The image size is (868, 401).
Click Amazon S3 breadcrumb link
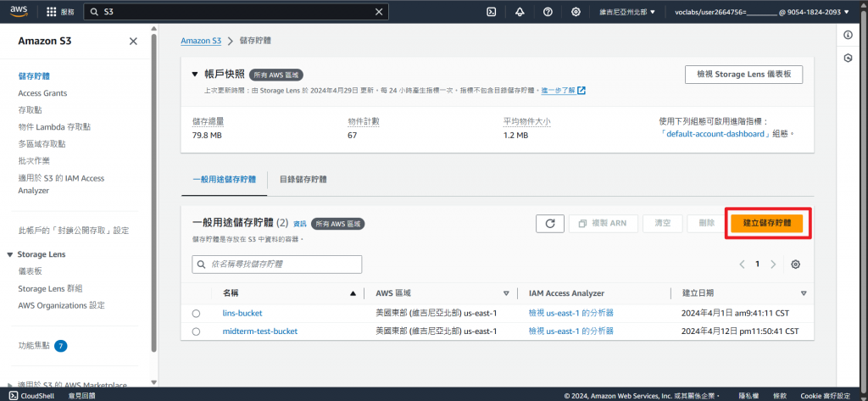click(x=201, y=41)
